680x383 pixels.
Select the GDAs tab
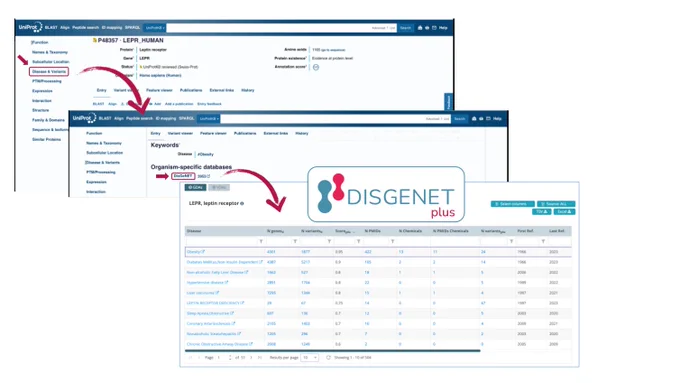[195, 187]
